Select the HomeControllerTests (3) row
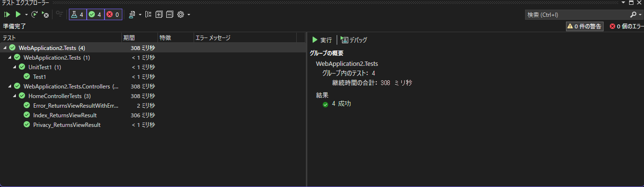The height and width of the screenshot is (187, 644). (x=153, y=96)
